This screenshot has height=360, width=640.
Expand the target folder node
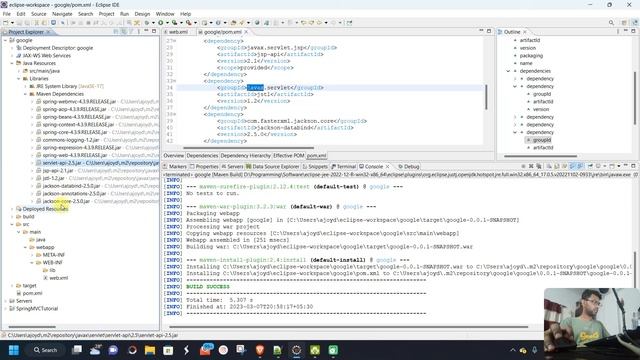pos(12,286)
